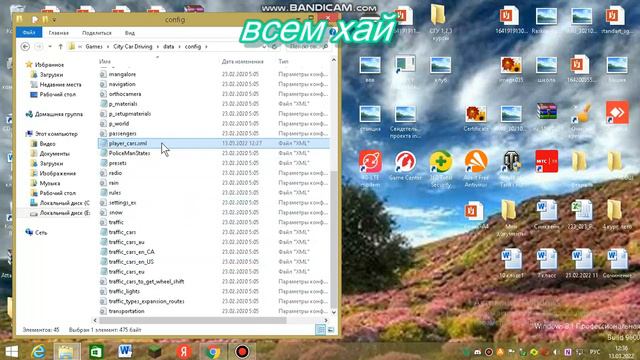Open the Help question mark icon in Explorer
The height and width of the screenshot is (360, 640).
pyautogui.click(x=333, y=32)
